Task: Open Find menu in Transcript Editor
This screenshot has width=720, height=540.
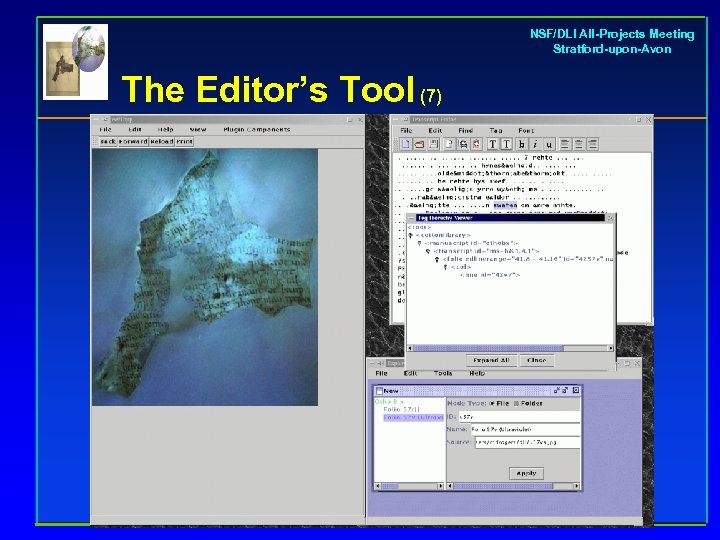Action: [x=465, y=130]
